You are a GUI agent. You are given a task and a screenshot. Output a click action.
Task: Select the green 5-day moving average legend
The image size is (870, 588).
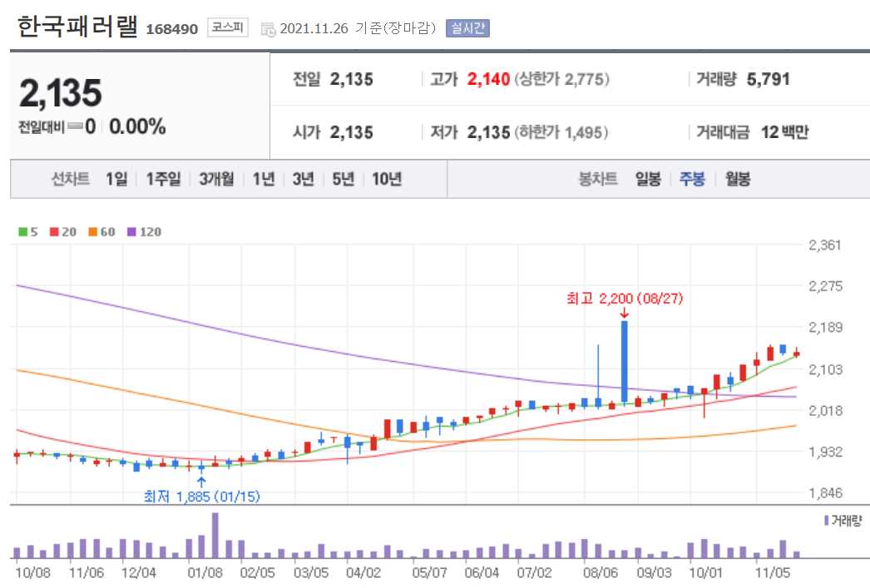pos(27,230)
